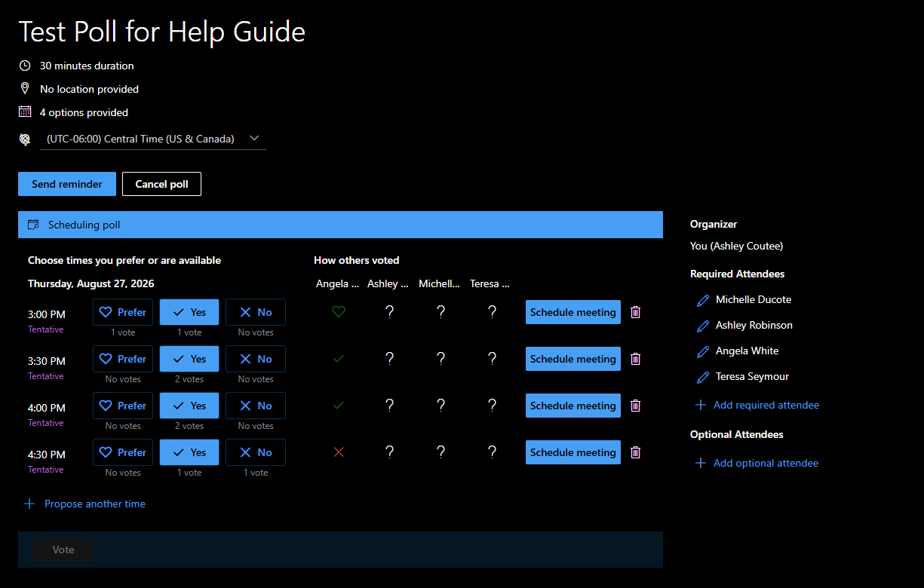Click Teresa column header
Screen dimensions: 924x588
point(490,283)
